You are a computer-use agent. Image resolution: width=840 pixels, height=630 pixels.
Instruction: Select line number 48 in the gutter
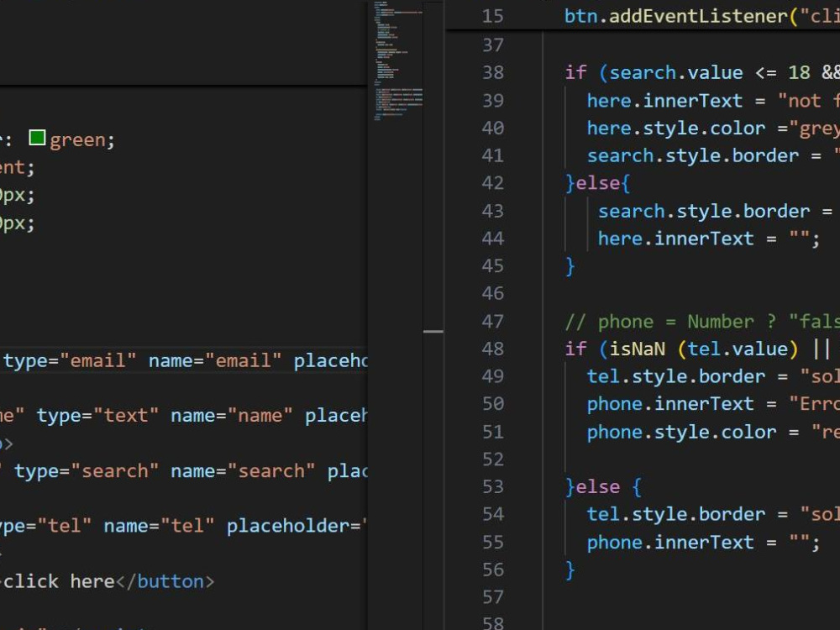[493, 349]
